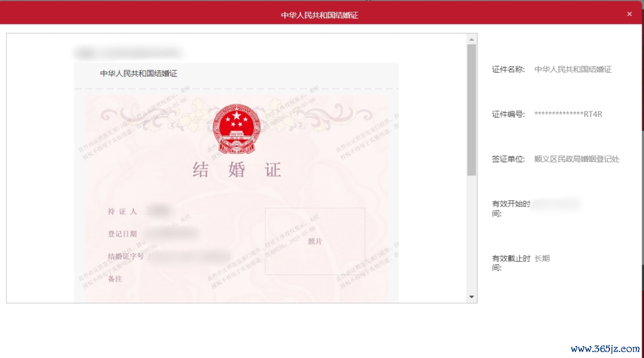This screenshot has height=358, width=644.
Task: Click the large 结婚证 heading on the certificate
Action: click(237, 170)
